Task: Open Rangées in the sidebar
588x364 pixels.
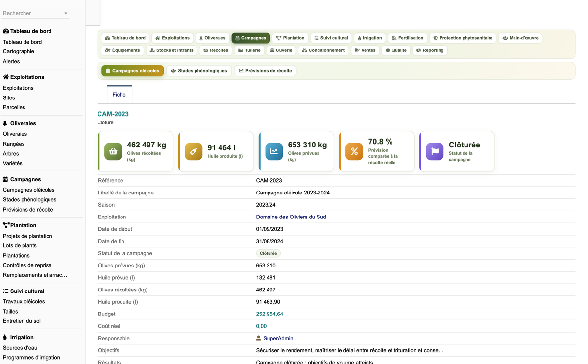Action: pyautogui.click(x=14, y=144)
